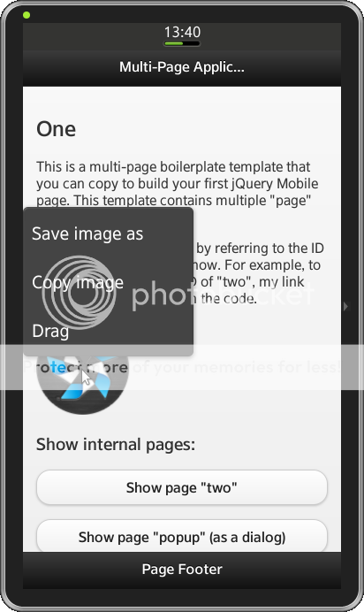Click the green status dot indicator
This screenshot has width=364, height=612.
[x=27, y=15]
